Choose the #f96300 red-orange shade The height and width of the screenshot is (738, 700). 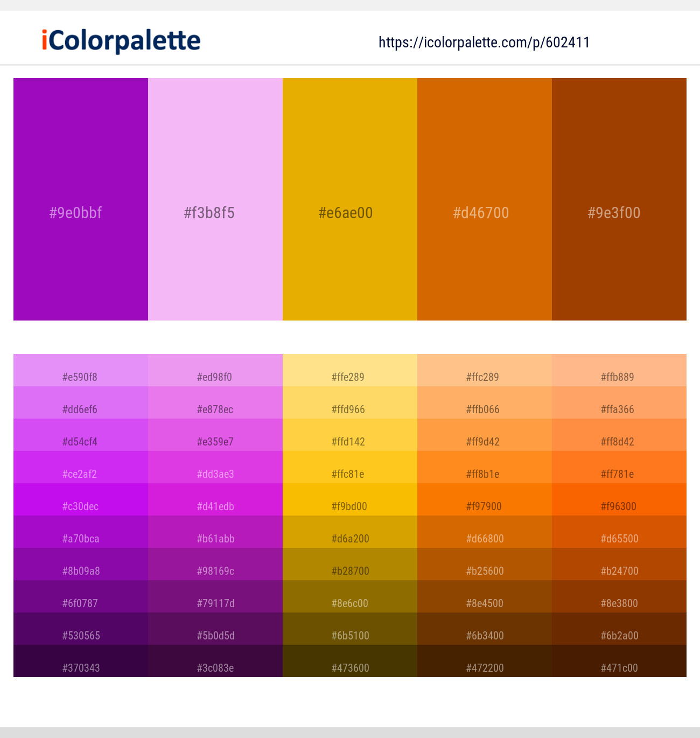tap(619, 500)
